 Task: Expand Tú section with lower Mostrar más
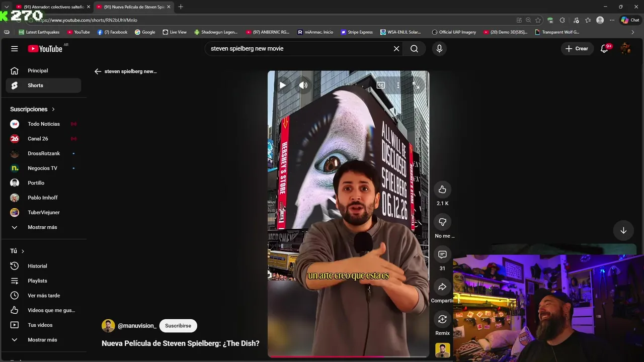coord(43,340)
